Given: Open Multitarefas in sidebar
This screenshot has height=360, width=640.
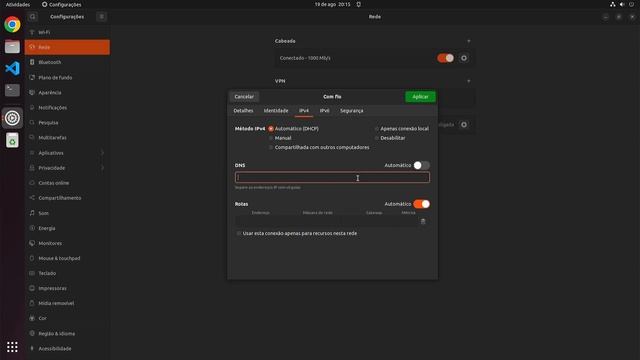Looking at the screenshot, I should tap(67, 138).
